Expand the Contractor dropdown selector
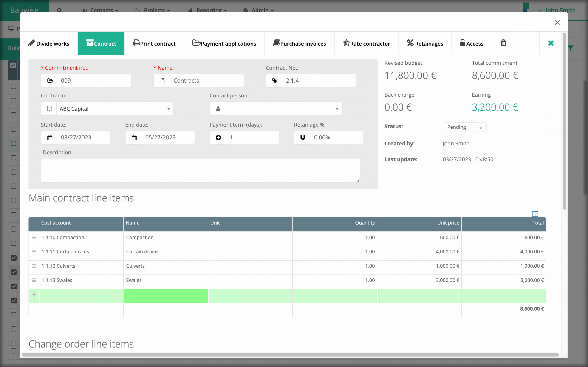The height and width of the screenshot is (367, 588). (x=169, y=109)
